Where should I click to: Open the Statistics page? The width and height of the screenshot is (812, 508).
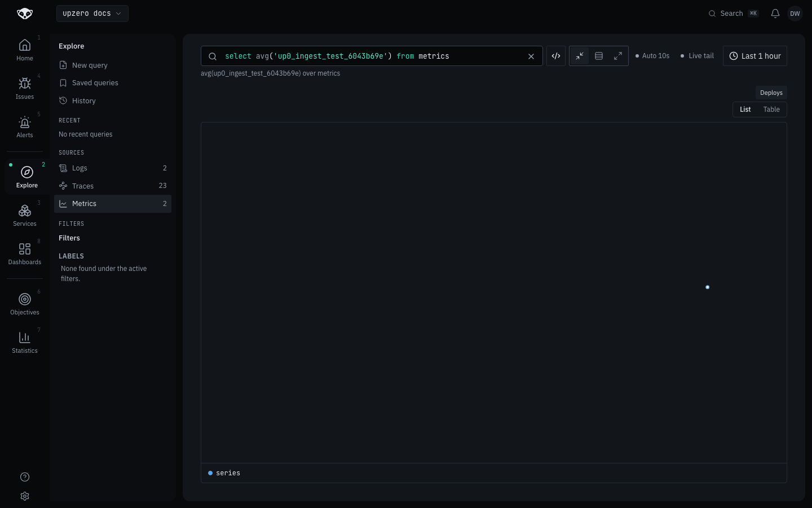pos(25,343)
